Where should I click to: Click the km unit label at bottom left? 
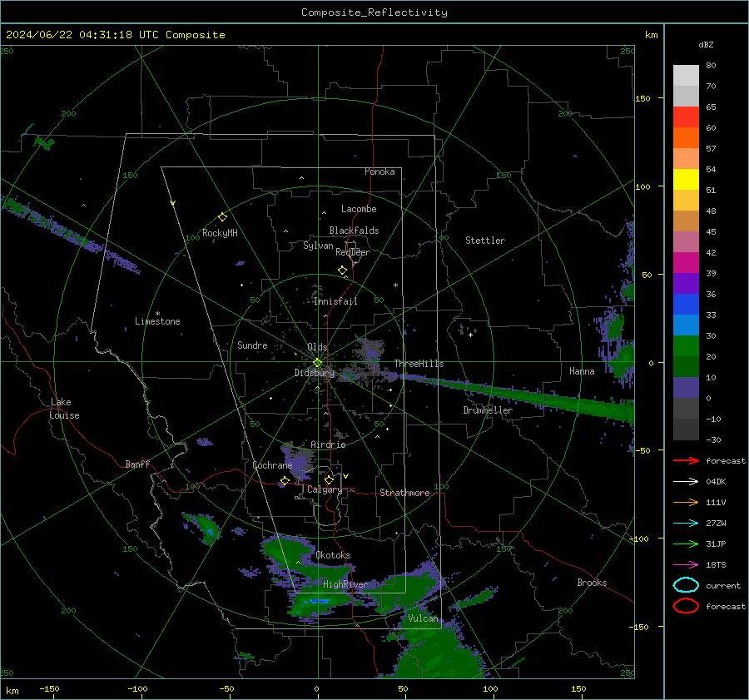point(12,691)
